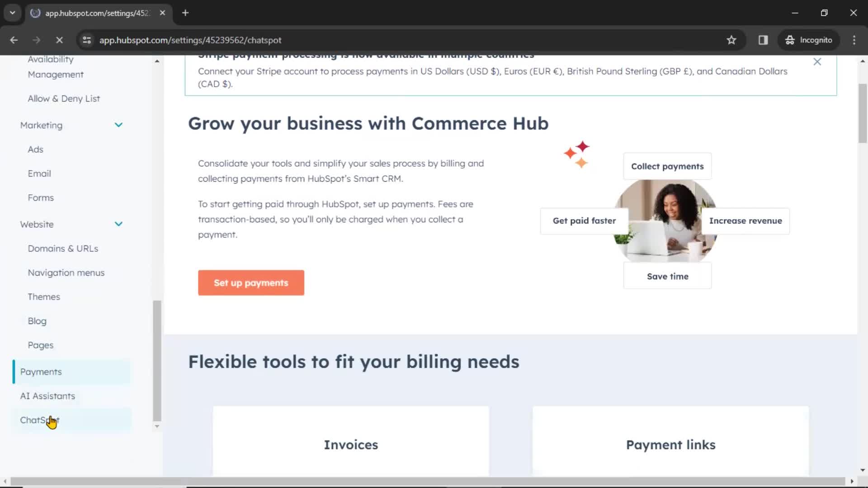Scroll down the sidebar navigation
The height and width of the screenshot is (488, 868).
click(156, 426)
